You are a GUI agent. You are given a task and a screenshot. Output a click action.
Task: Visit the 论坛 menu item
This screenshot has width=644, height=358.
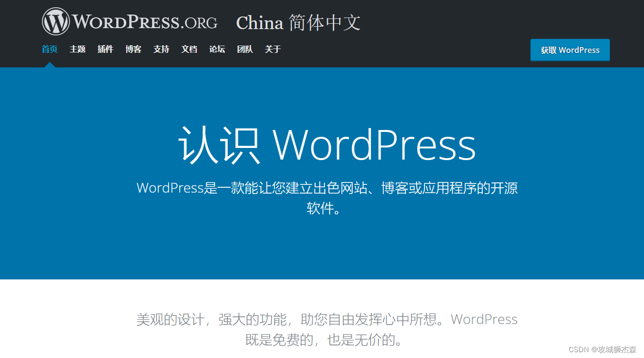coord(217,49)
